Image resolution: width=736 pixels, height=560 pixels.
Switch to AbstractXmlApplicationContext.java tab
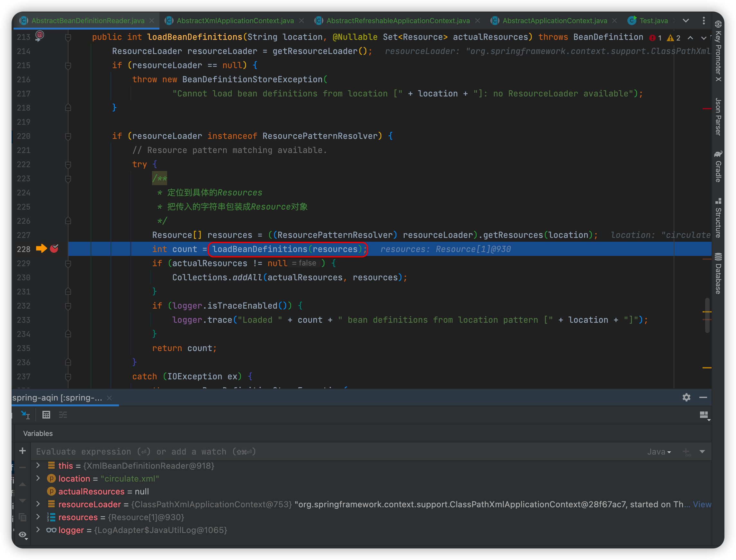[x=235, y=21]
